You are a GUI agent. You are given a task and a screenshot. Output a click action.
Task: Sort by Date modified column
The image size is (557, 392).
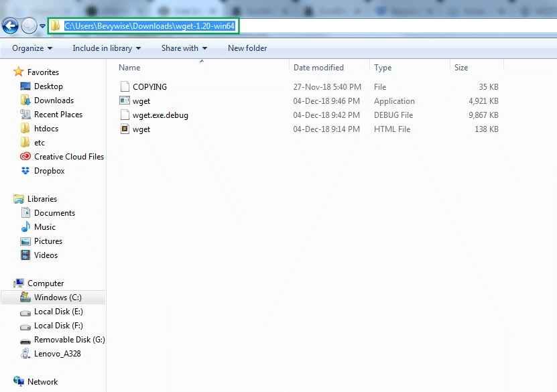pyautogui.click(x=318, y=68)
